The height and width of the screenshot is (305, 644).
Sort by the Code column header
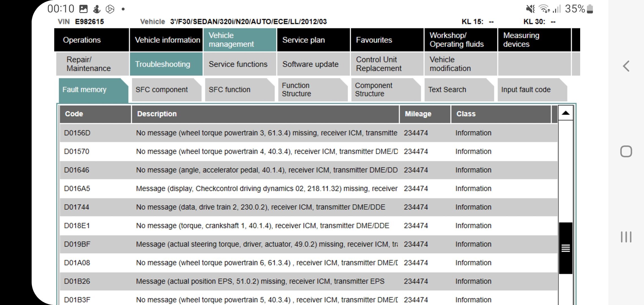coord(95,114)
